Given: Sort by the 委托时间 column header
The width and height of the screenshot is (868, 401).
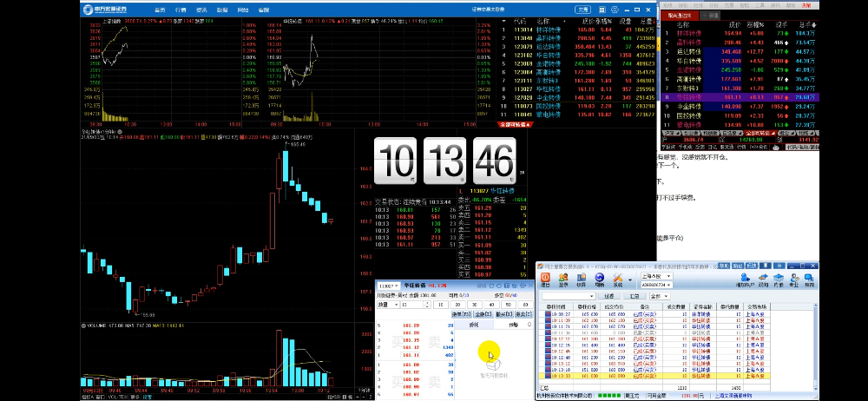Looking at the screenshot, I should (x=556, y=307).
